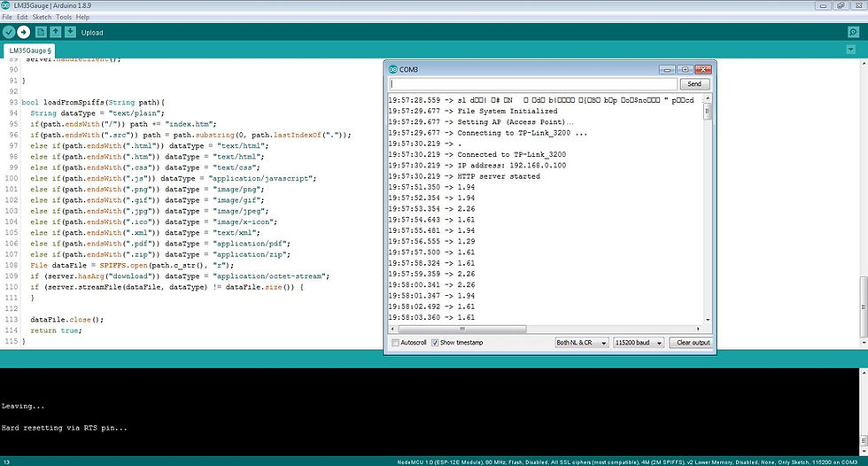
Task: Close the COM3 serial monitor window
Action: pos(702,69)
